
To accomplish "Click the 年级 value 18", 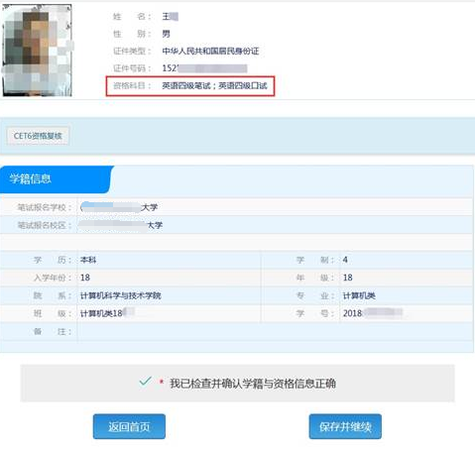I will coord(347,278).
